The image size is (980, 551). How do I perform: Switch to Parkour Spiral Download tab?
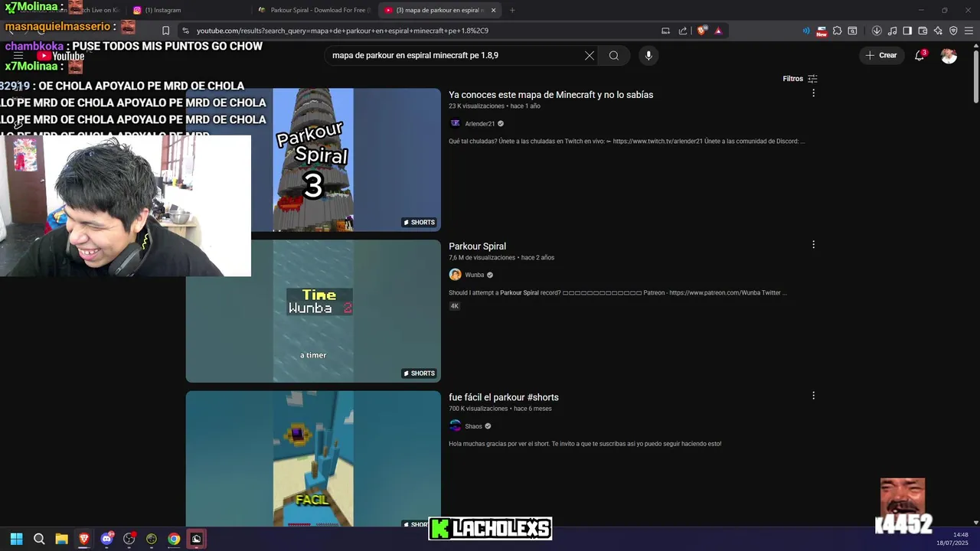click(314, 10)
